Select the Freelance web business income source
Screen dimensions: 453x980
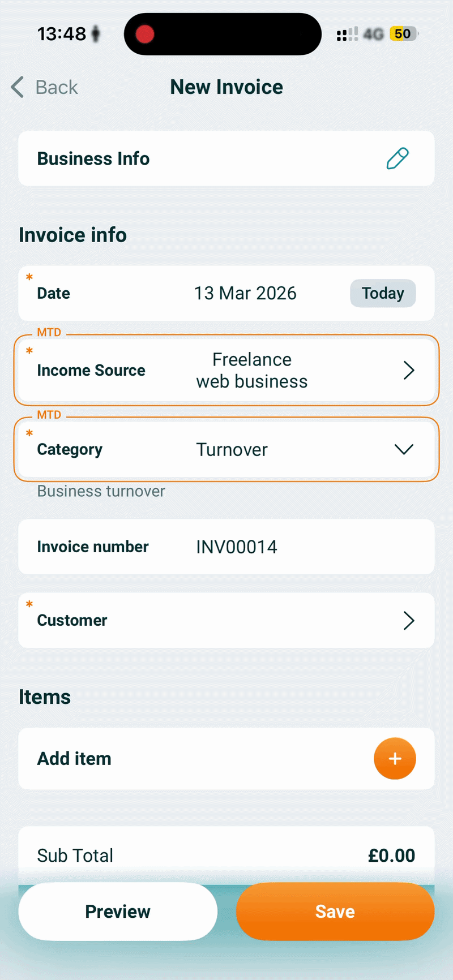[252, 370]
